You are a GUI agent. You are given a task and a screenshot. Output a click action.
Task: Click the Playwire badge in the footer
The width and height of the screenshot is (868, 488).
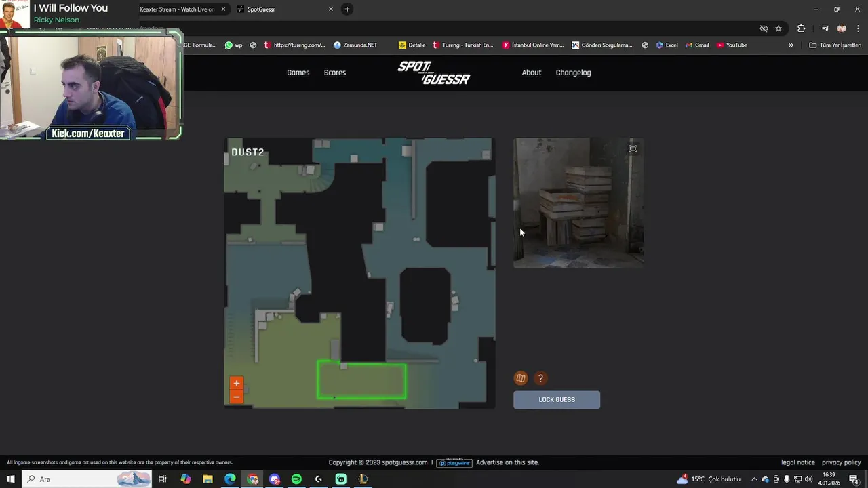[x=454, y=463]
